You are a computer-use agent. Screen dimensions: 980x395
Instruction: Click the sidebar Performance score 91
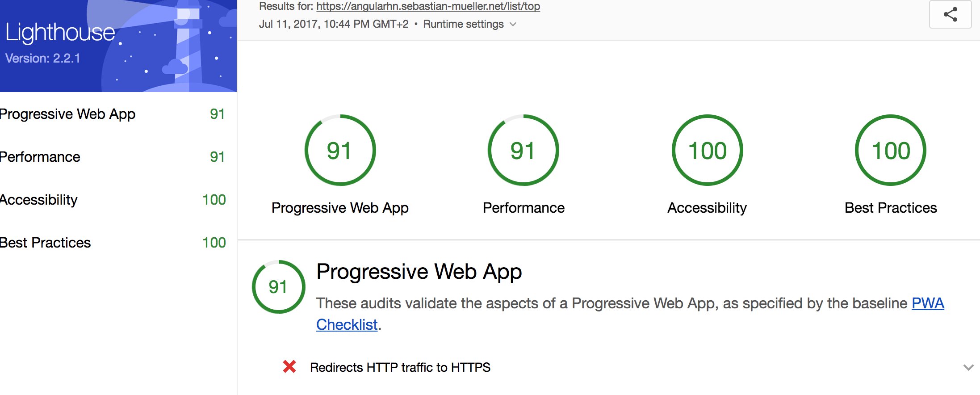coord(218,157)
